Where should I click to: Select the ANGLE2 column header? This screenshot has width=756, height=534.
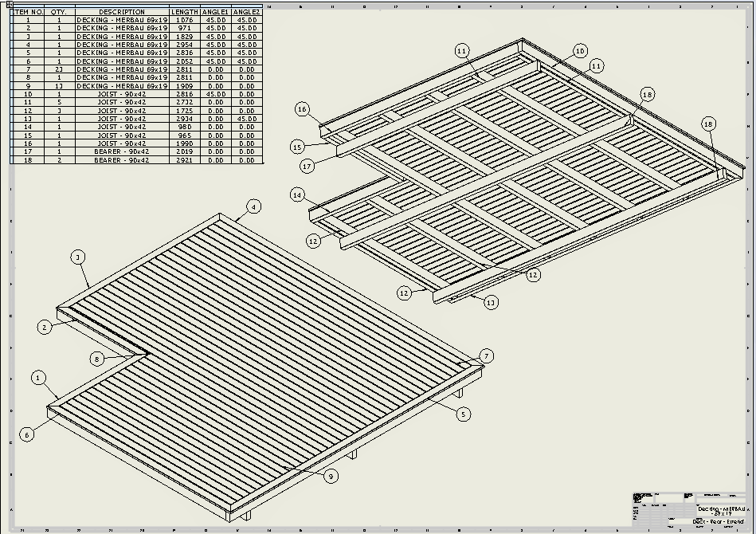(247, 12)
